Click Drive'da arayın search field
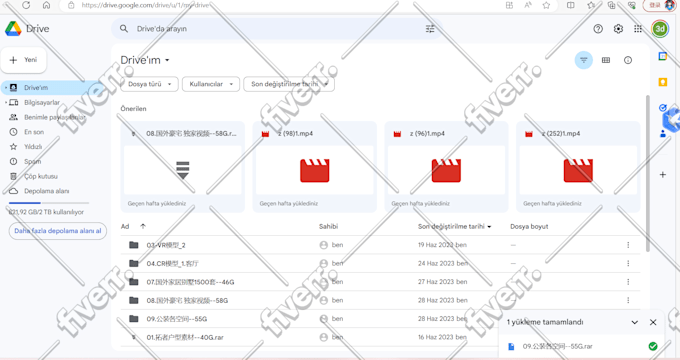Screen dimensions: 680x360 pyautogui.click(x=276, y=29)
